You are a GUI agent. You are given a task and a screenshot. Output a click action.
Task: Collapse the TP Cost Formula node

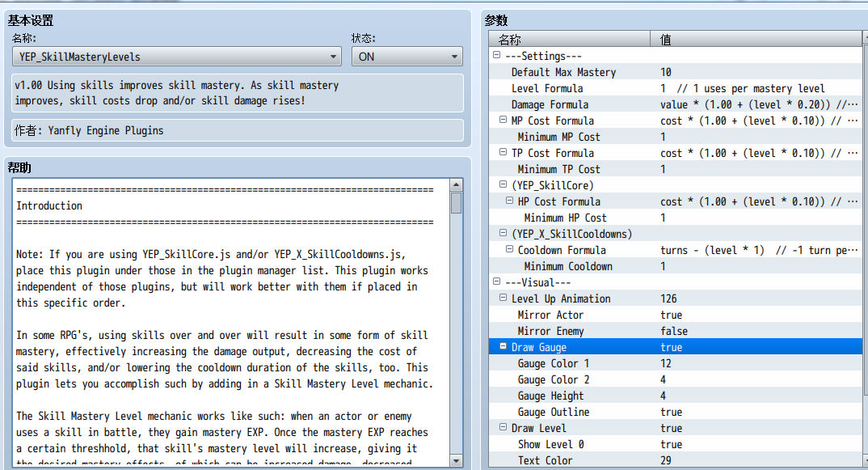click(x=503, y=152)
